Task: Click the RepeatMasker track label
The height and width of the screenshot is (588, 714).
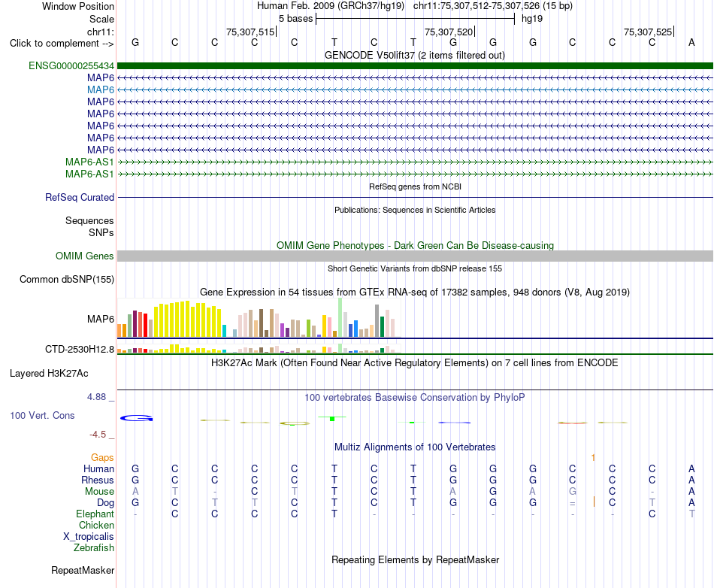Action: click(x=83, y=570)
